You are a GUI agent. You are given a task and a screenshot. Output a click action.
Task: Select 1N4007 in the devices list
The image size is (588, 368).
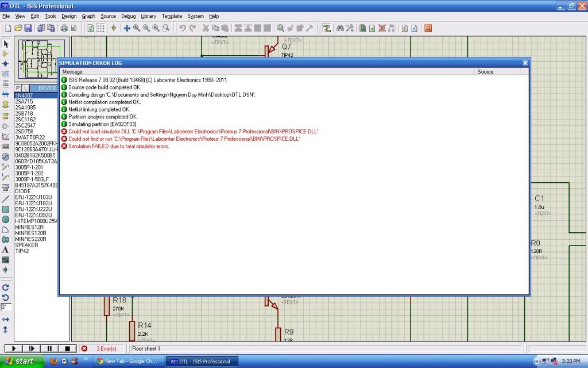[x=36, y=95]
